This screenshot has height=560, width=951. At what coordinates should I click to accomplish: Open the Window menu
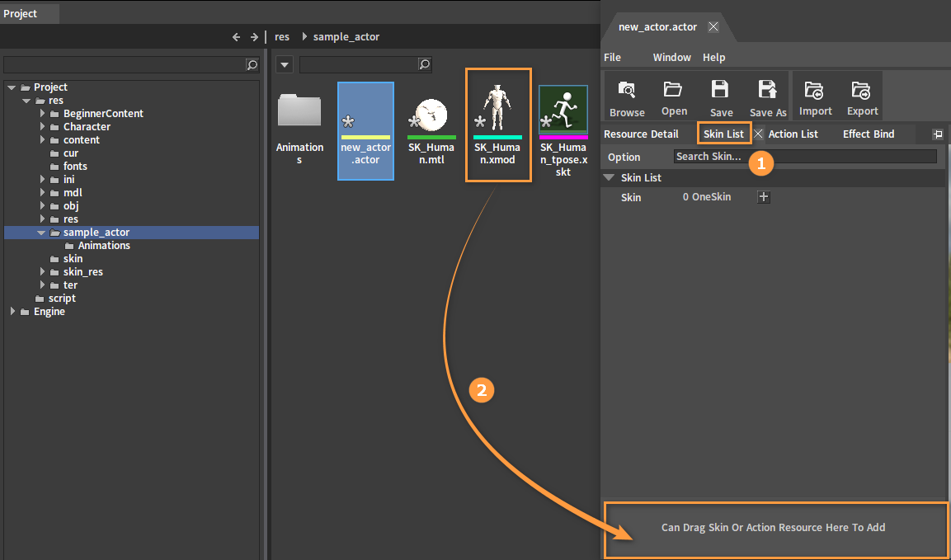[671, 57]
